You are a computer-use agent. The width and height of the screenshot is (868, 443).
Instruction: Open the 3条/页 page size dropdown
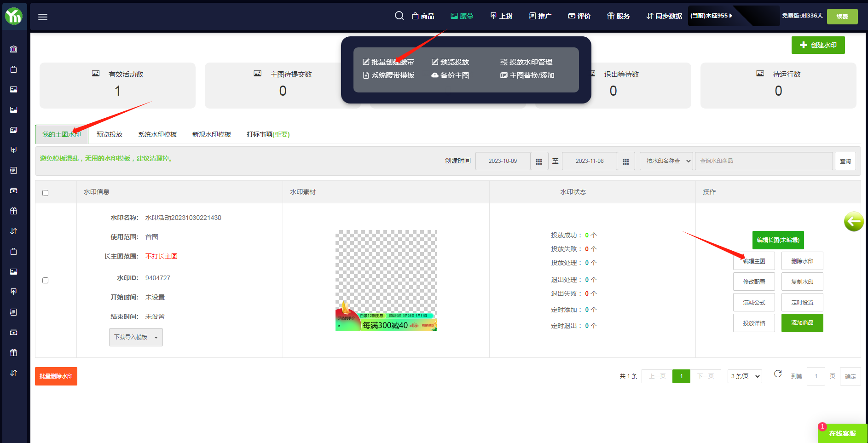pyautogui.click(x=744, y=376)
